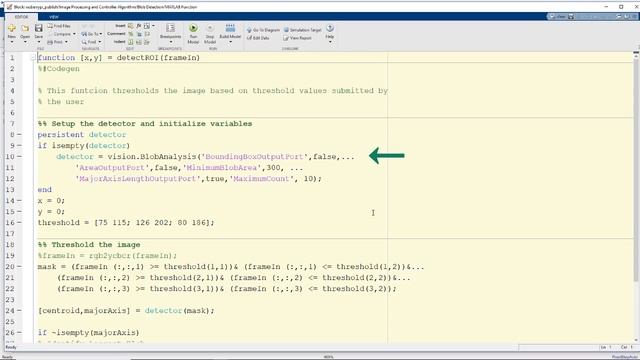Click the Stop Model icon
This screenshot has width=640, height=360.
click(210, 27)
